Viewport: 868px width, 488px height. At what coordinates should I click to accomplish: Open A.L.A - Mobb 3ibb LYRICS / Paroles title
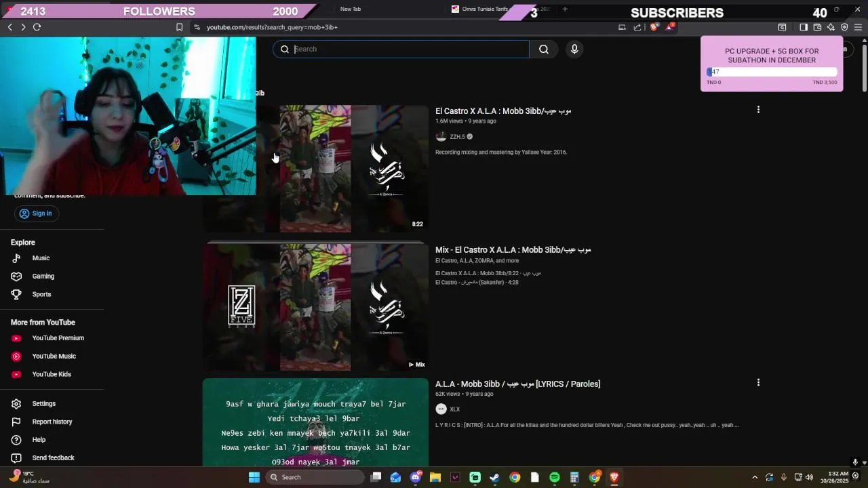pyautogui.click(x=518, y=384)
